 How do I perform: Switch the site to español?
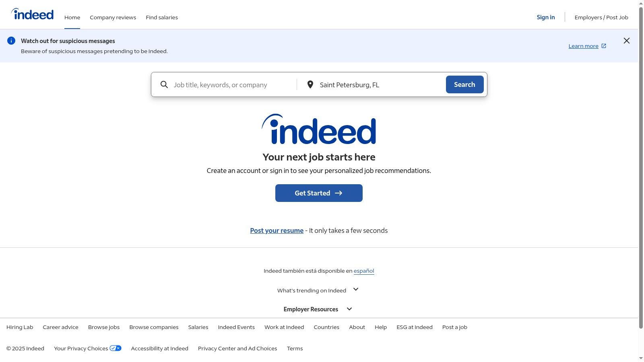click(x=363, y=271)
